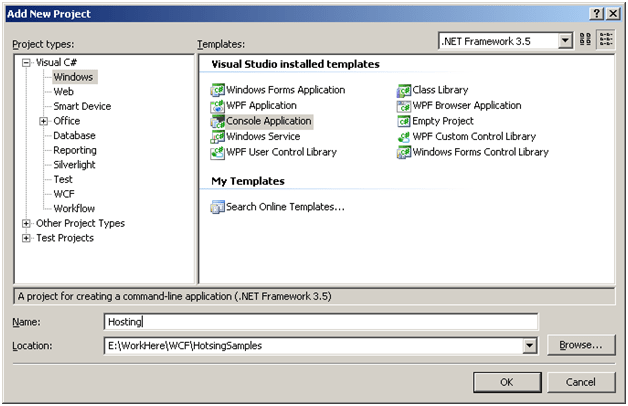Viewport: 628px width, 406px height.
Task: Select Silverlight in project types tree
Action: tap(75, 164)
